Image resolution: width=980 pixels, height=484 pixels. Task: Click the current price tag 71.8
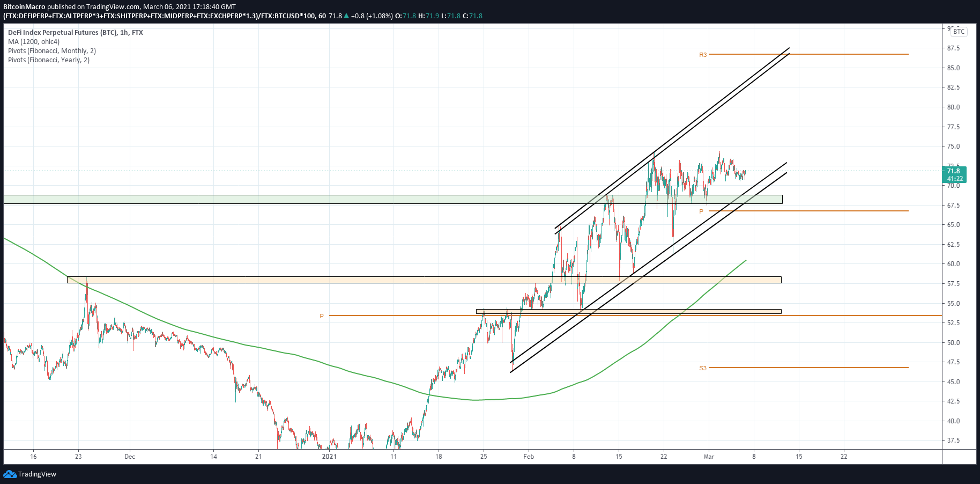pos(954,175)
